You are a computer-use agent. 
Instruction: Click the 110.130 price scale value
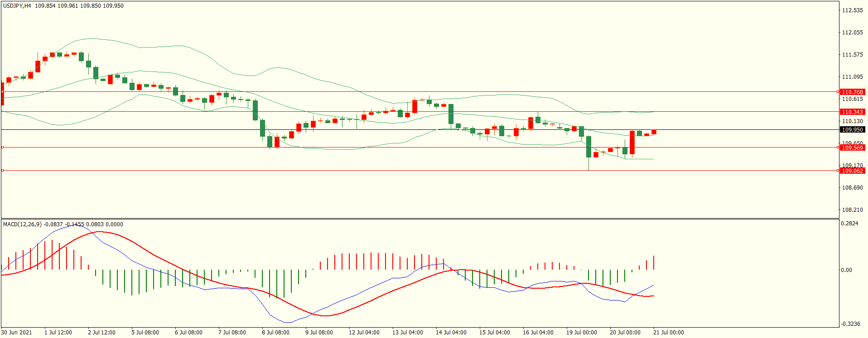[852, 121]
